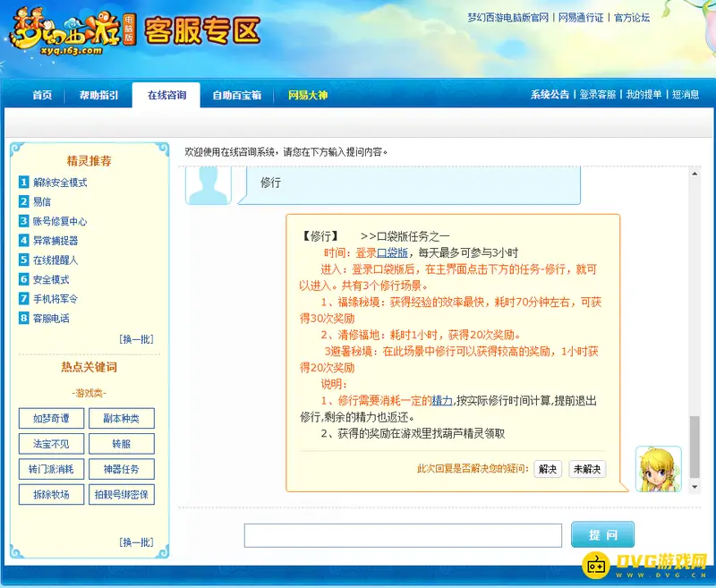The width and height of the screenshot is (716, 588).
Task: Open the 首页 tab
Action: point(42,95)
